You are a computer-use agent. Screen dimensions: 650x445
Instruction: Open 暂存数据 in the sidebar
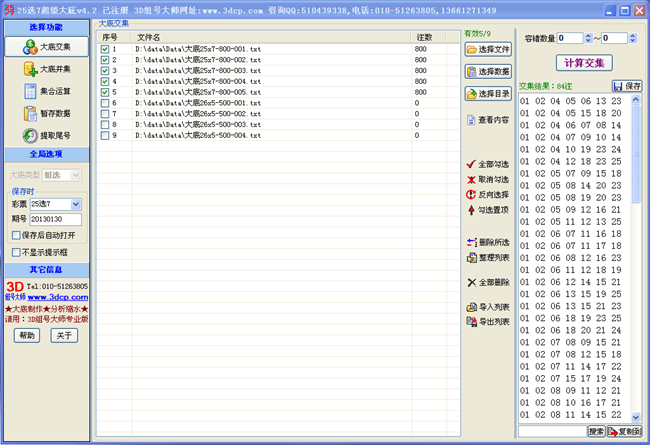pyautogui.click(x=47, y=114)
